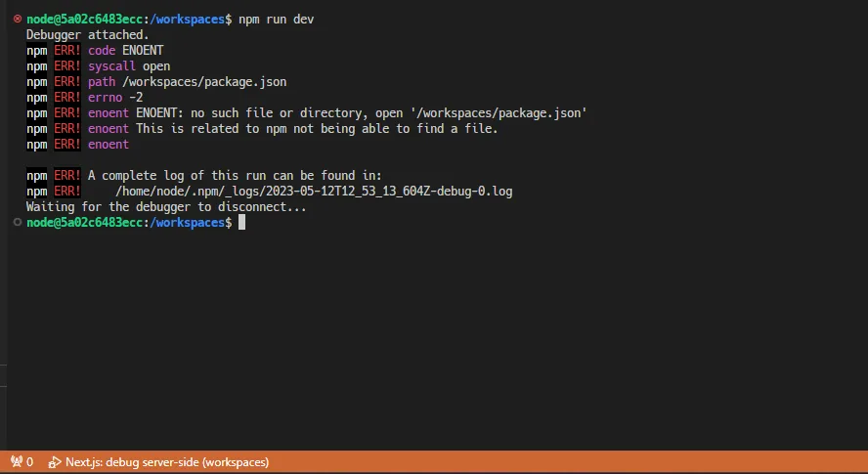Open forwarded ports via the antenna icon
868x474 pixels.
[x=17, y=461]
